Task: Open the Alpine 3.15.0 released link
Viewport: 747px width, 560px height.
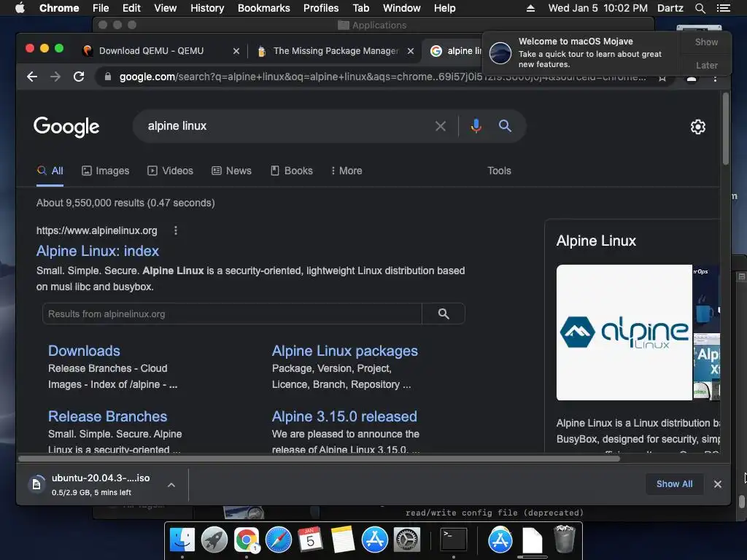Action: pyautogui.click(x=344, y=416)
